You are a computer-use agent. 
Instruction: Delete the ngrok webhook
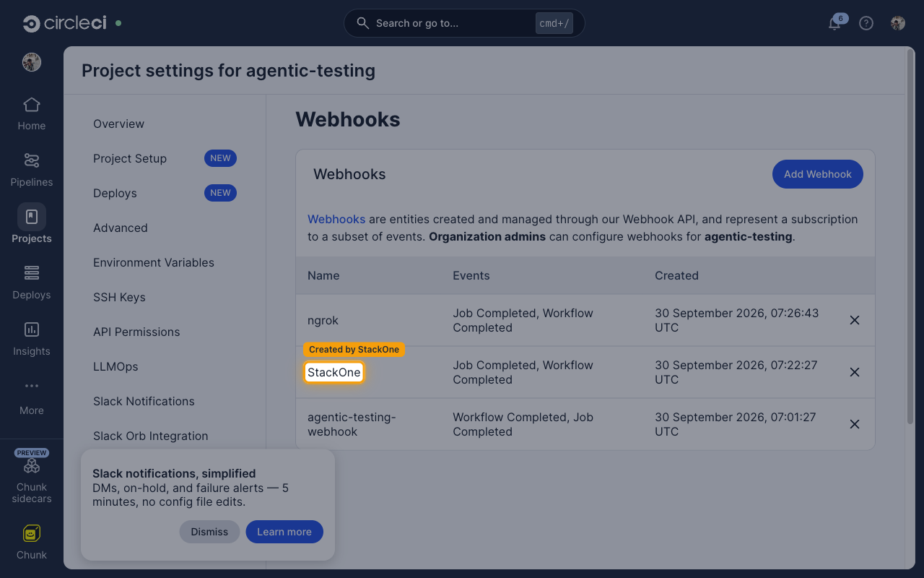click(855, 320)
